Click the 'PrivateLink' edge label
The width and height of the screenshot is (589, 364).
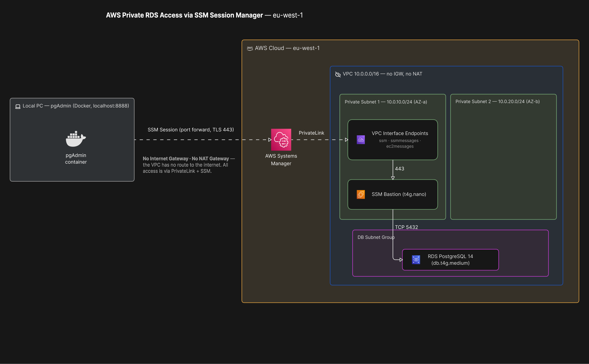point(311,133)
